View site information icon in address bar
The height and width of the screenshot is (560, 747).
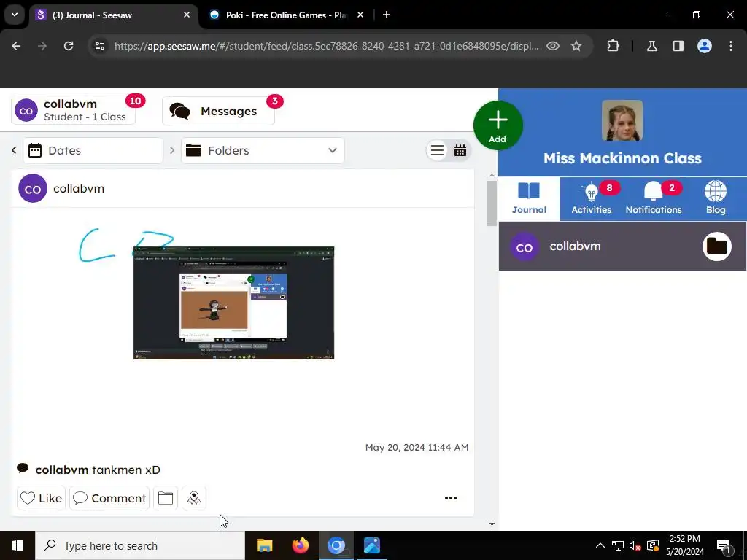(x=100, y=46)
